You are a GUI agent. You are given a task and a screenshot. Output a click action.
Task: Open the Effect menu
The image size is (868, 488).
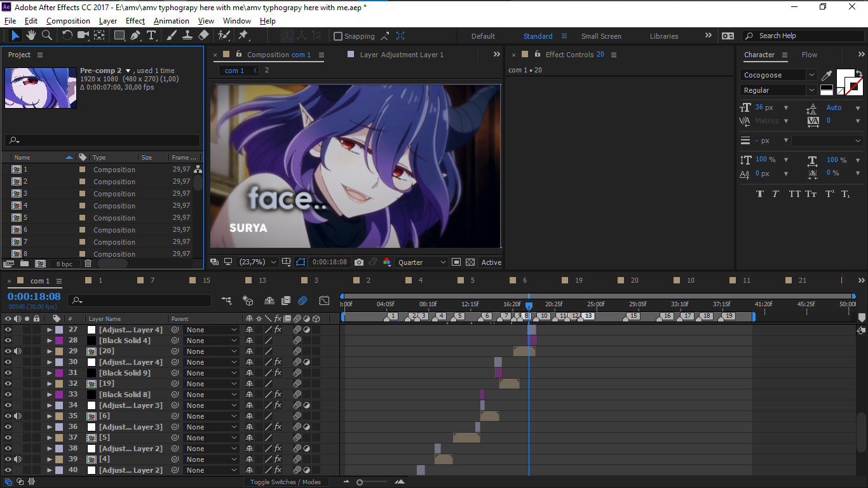[x=135, y=21]
